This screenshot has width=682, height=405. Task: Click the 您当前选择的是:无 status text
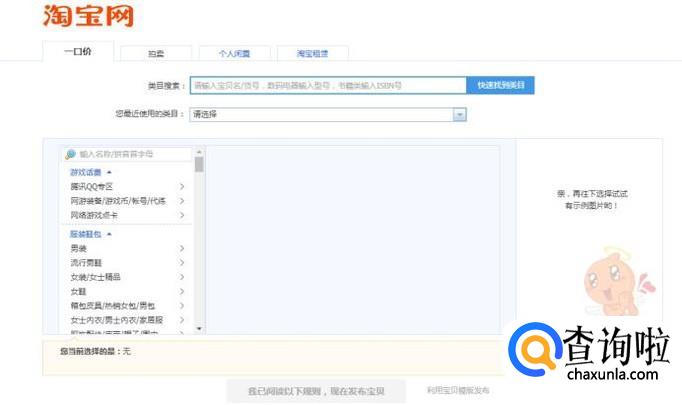tap(95, 351)
